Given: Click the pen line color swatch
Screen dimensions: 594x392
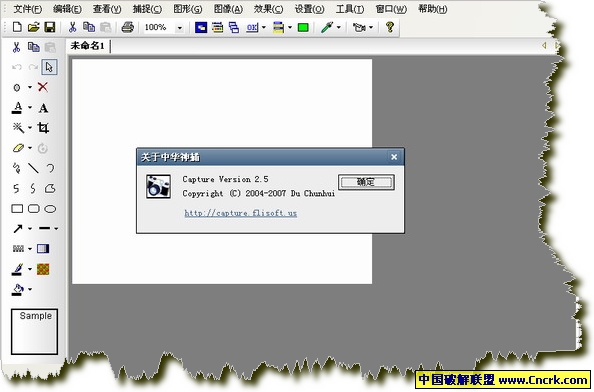Looking at the screenshot, I should pos(17,269).
